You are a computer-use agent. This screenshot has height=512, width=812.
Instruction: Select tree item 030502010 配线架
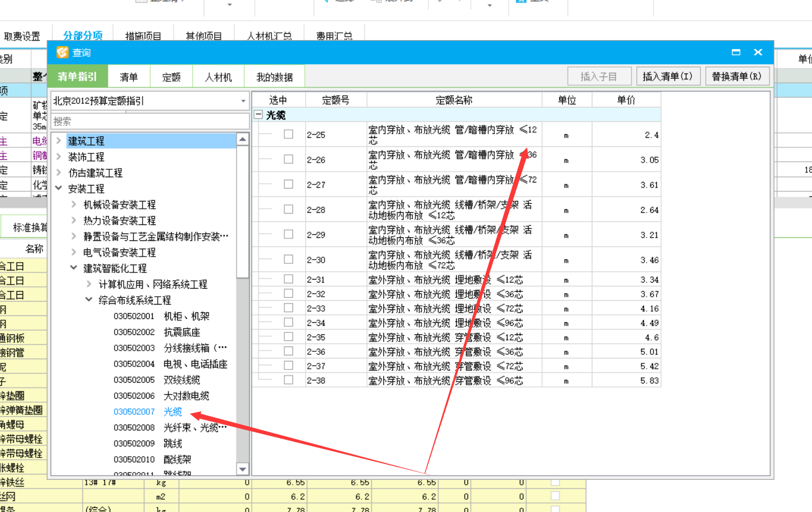pos(152,459)
